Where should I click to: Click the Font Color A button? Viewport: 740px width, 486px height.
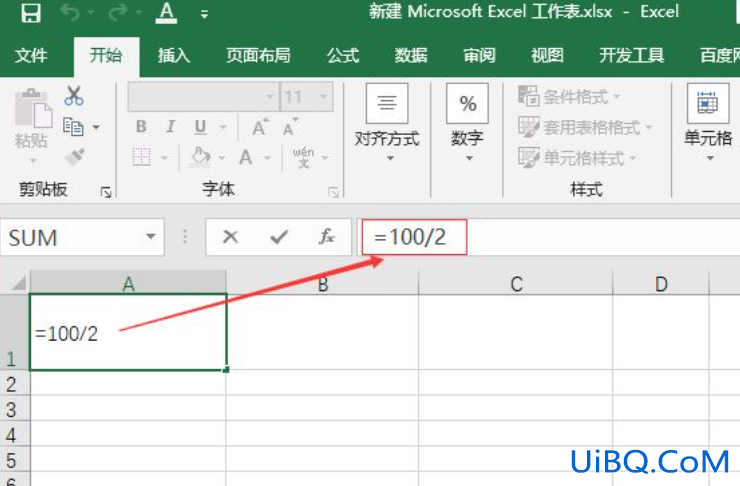tap(246, 157)
